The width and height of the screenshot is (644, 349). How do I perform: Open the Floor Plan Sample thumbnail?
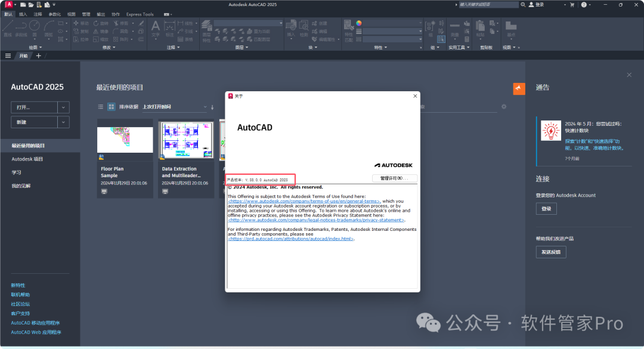(x=125, y=140)
